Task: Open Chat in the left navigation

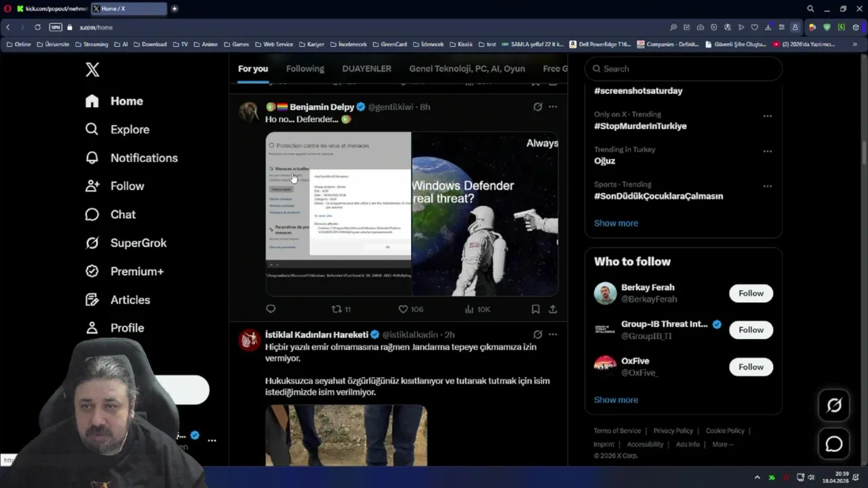Action: [x=110, y=215]
